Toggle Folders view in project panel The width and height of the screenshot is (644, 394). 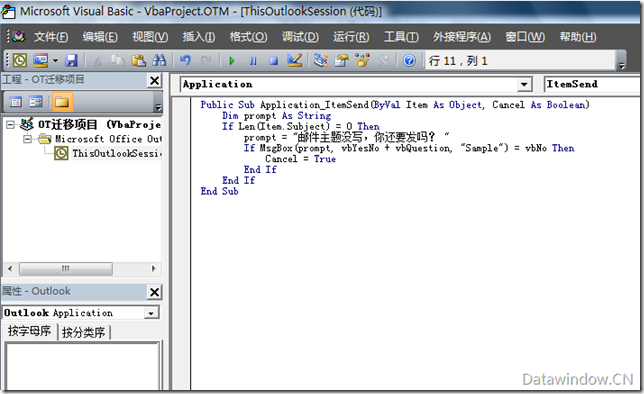[x=62, y=101]
